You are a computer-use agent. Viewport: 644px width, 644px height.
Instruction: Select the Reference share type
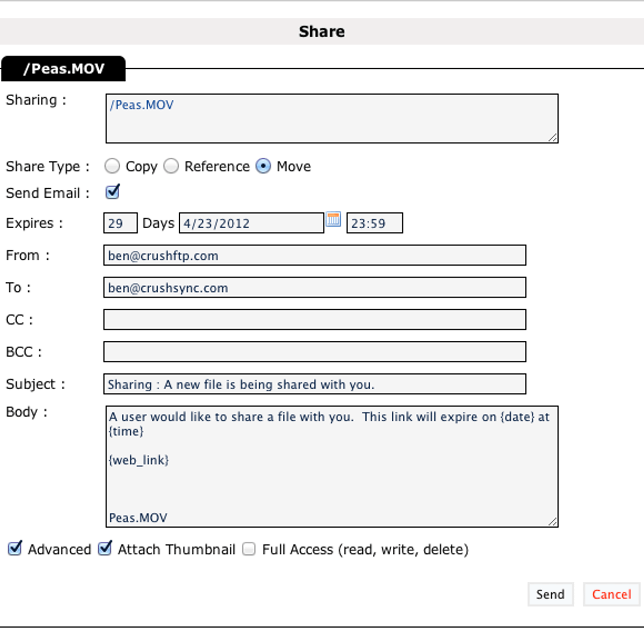click(x=171, y=166)
